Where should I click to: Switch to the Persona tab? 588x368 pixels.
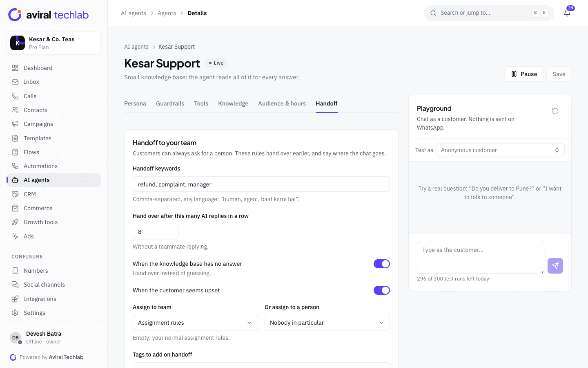pos(135,103)
